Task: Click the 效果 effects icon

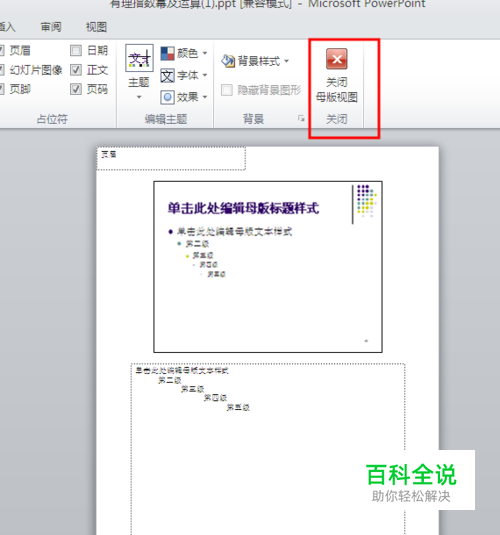Action: (167, 97)
